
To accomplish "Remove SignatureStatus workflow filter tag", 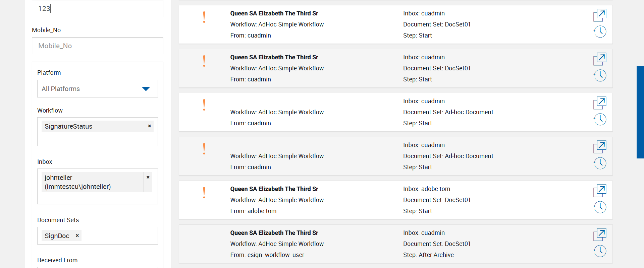I will tap(150, 126).
